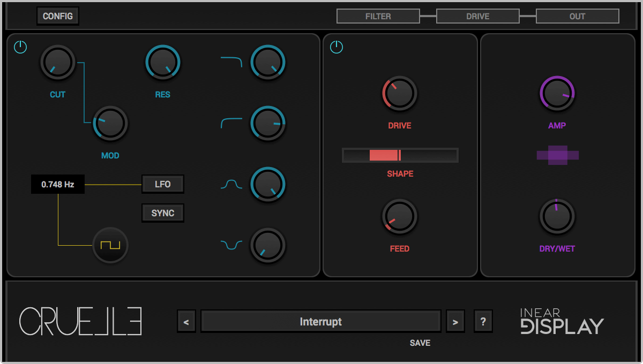Open the CONFIG panel
The width and height of the screenshot is (643, 364).
58,16
